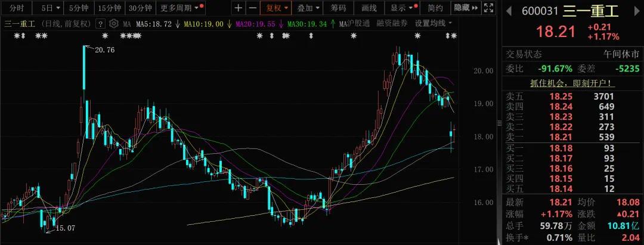The image size is (644, 245).
Task: Enter fullscreen chart mode
Action: click(488, 8)
